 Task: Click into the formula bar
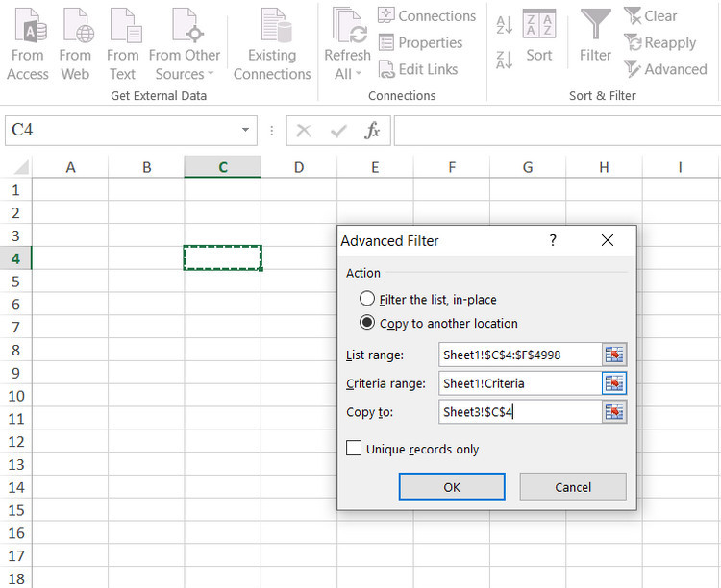click(x=557, y=131)
